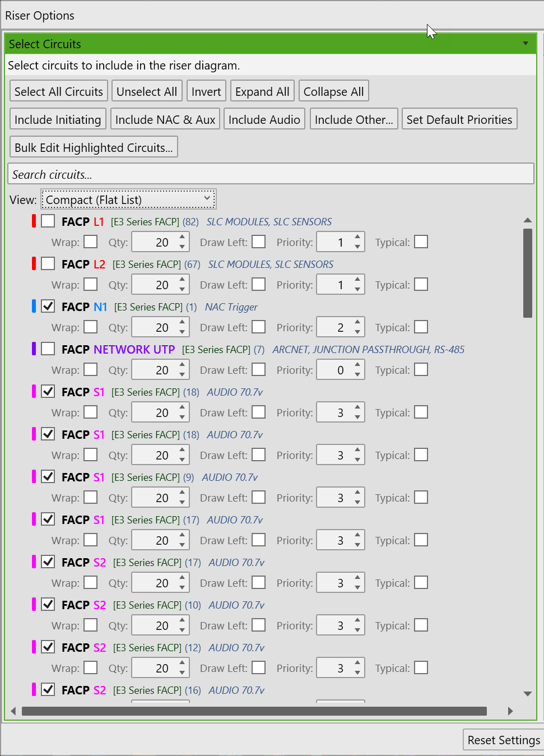544x756 pixels.
Task: Uncheck FACP S1 (9) circuit checkbox
Action: (x=48, y=476)
